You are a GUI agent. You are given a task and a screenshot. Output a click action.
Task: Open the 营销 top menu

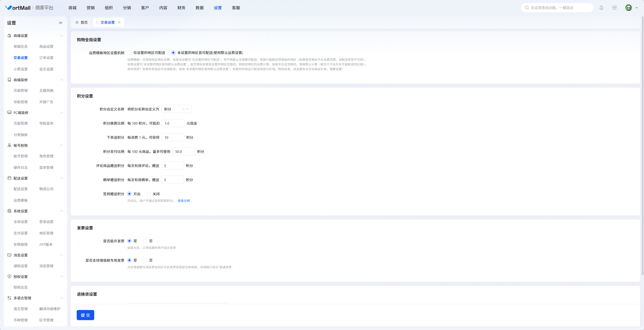coord(91,8)
